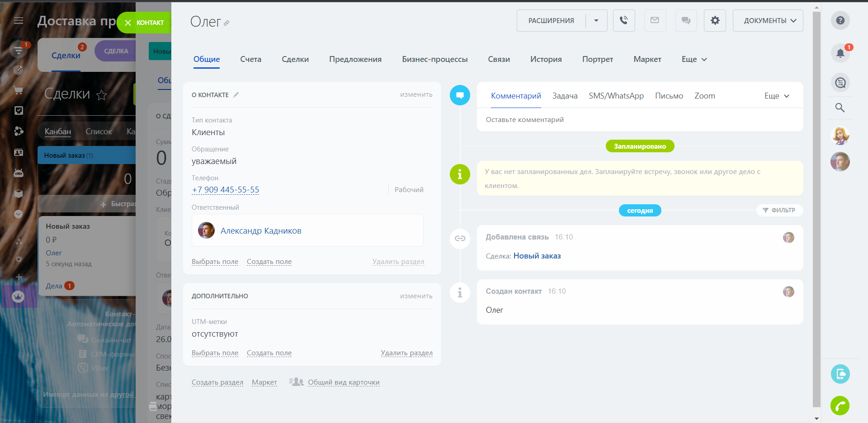This screenshot has height=423, width=868.
Task: Expand the Документы dropdown
Action: pos(768,20)
